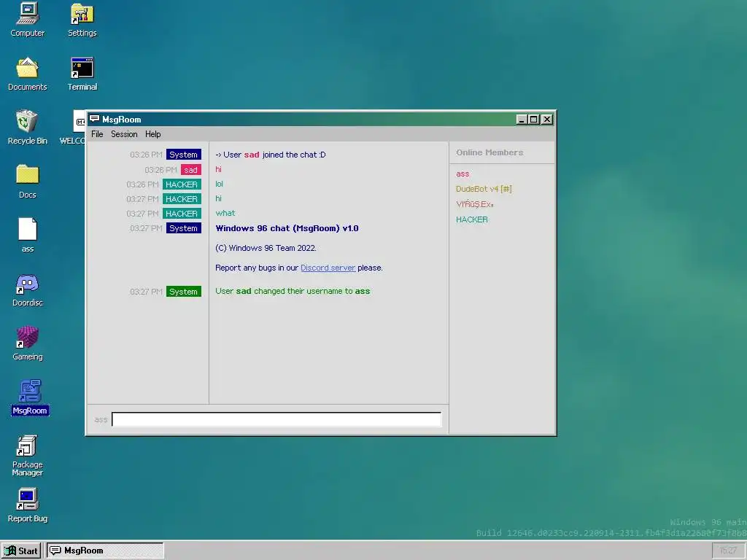This screenshot has height=560, width=747.
Task: Select member ass in Online Members
Action: (462, 174)
